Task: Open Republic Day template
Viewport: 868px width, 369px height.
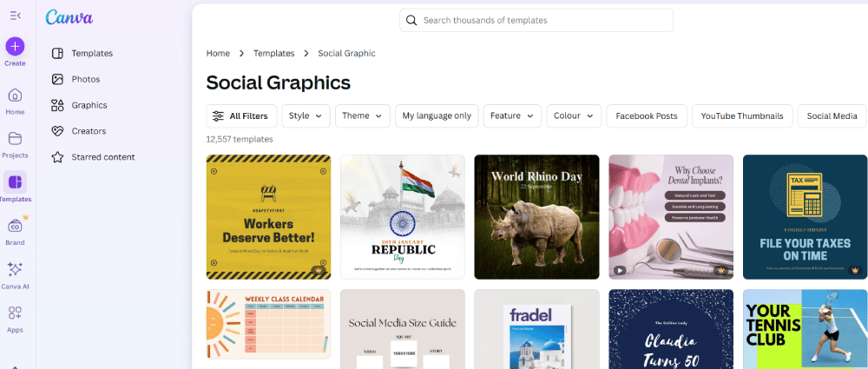Action: (403, 217)
